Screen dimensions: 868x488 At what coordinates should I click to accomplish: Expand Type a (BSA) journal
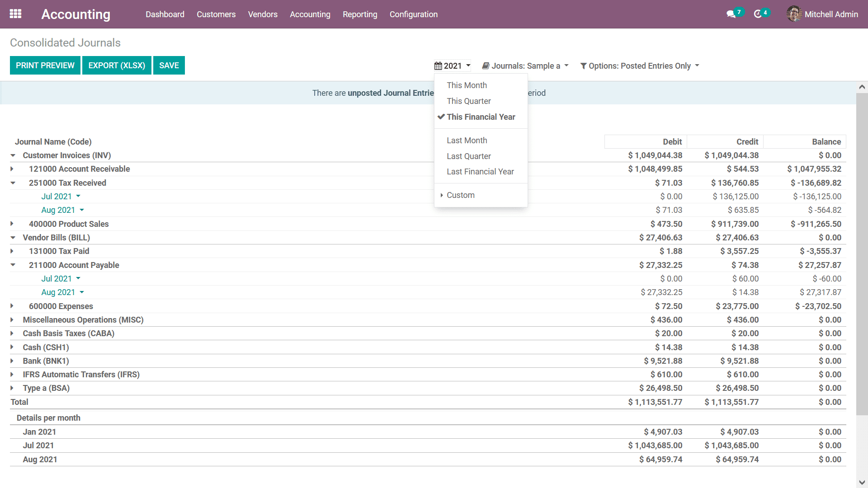(13, 388)
